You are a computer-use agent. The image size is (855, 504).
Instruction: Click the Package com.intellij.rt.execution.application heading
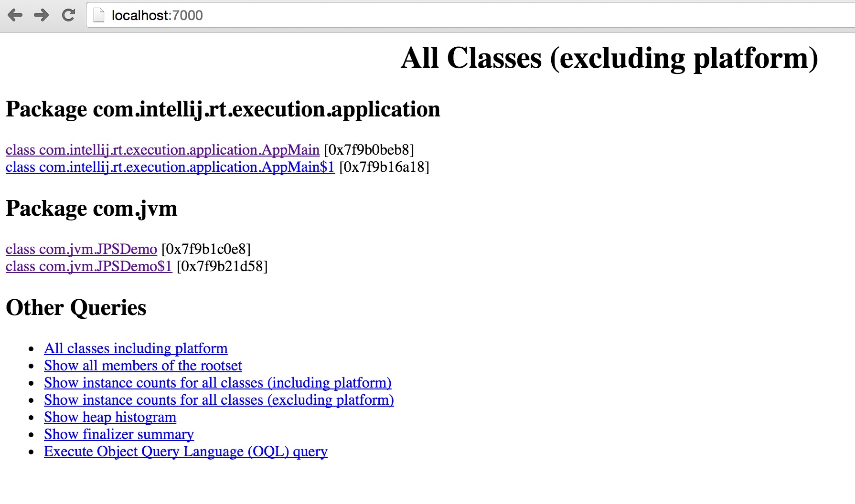223,109
